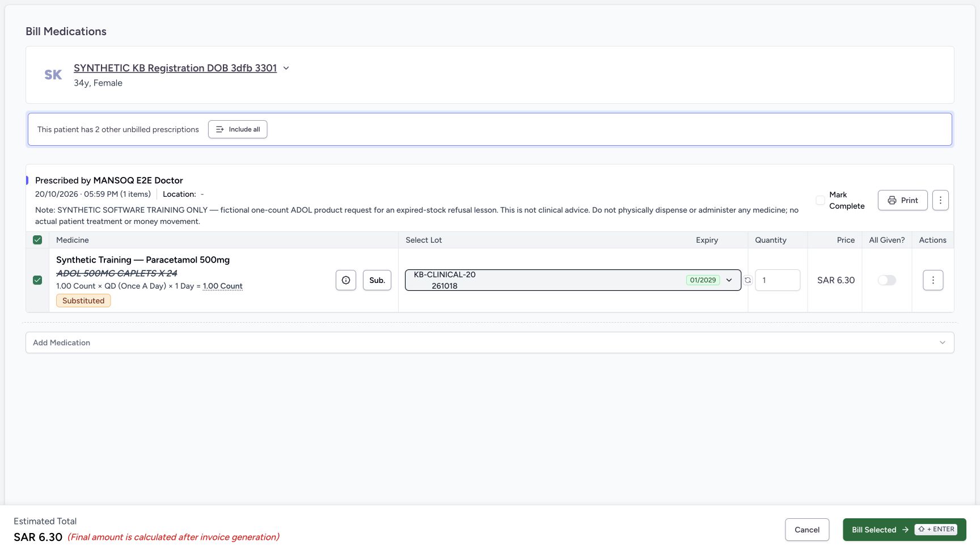Uncheck the select-all Medicine header checkbox
Viewport: 980px width, 554px height.
[37, 240]
